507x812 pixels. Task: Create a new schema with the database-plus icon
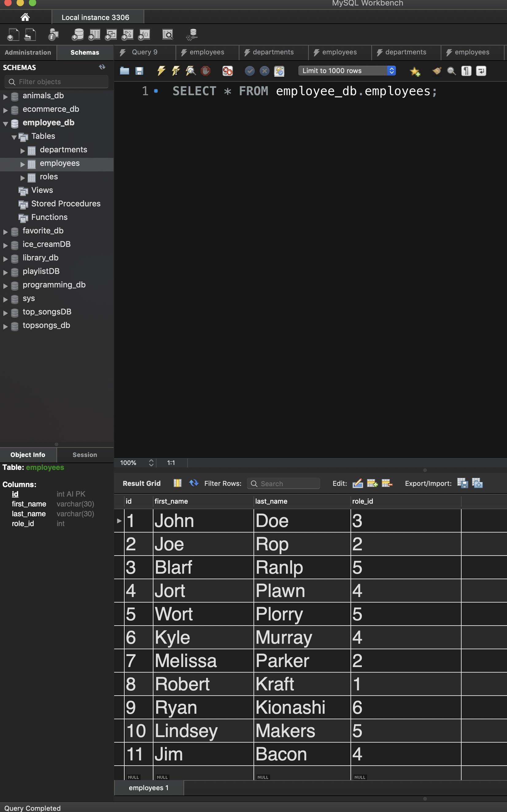[x=78, y=34]
